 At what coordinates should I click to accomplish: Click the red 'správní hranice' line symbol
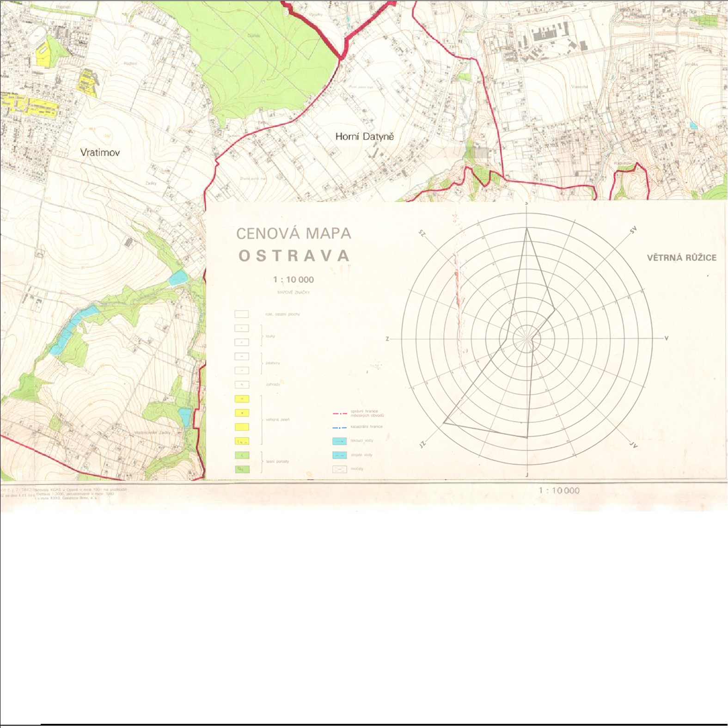[x=340, y=413]
